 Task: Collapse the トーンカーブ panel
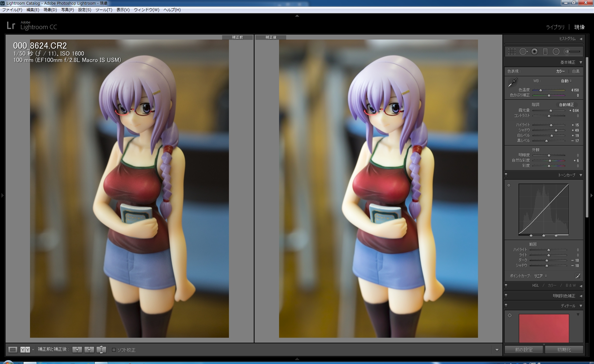tap(581, 175)
